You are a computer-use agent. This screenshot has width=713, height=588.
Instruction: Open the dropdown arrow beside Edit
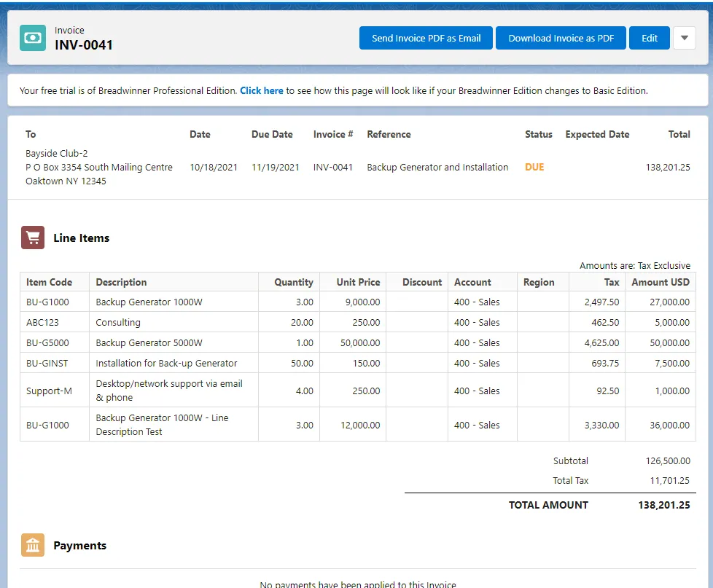(x=685, y=38)
